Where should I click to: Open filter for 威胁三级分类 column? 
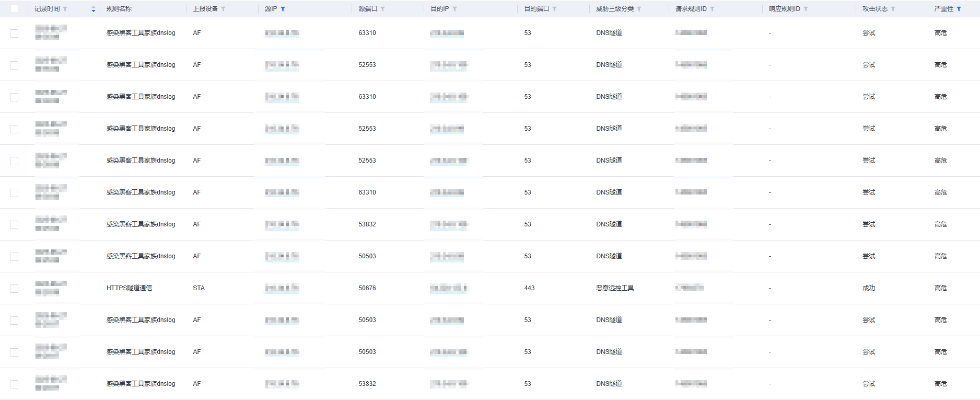click(639, 9)
